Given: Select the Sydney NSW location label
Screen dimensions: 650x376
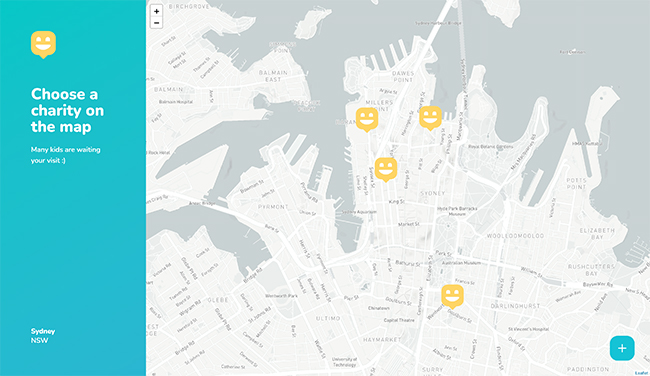Looking at the screenshot, I should [43, 336].
